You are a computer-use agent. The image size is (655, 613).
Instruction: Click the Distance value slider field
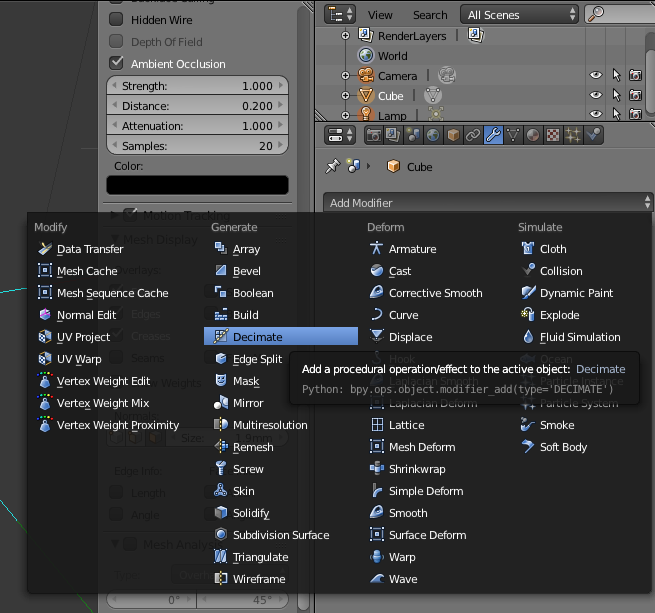point(198,106)
